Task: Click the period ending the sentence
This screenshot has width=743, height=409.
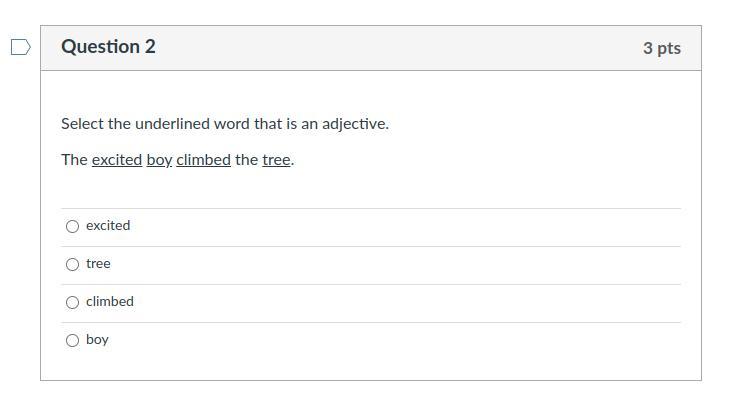Action: click(x=293, y=162)
